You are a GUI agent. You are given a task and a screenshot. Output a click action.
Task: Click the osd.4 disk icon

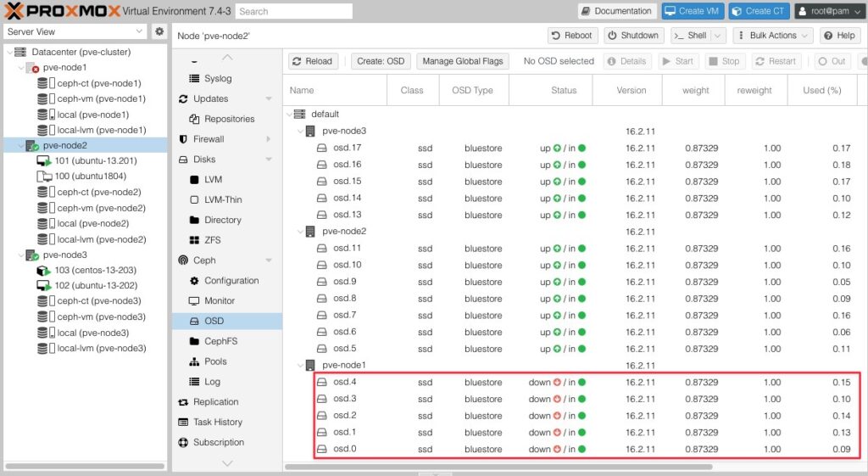point(321,382)
